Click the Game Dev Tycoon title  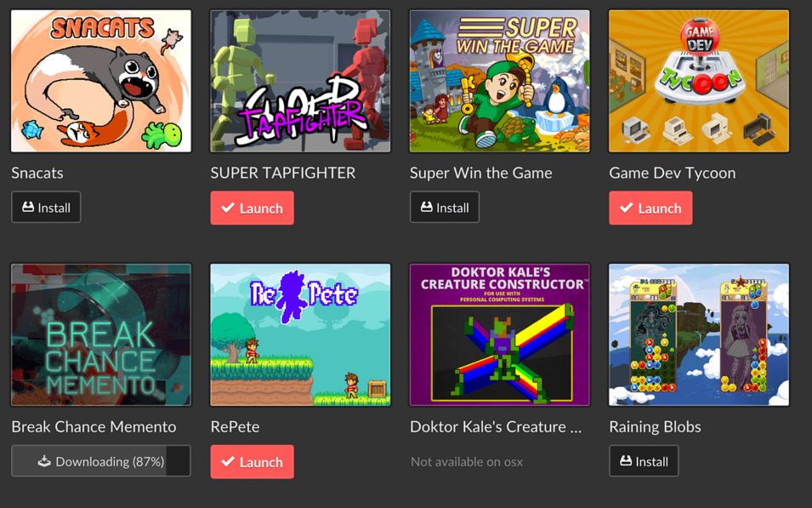point(673,173)
